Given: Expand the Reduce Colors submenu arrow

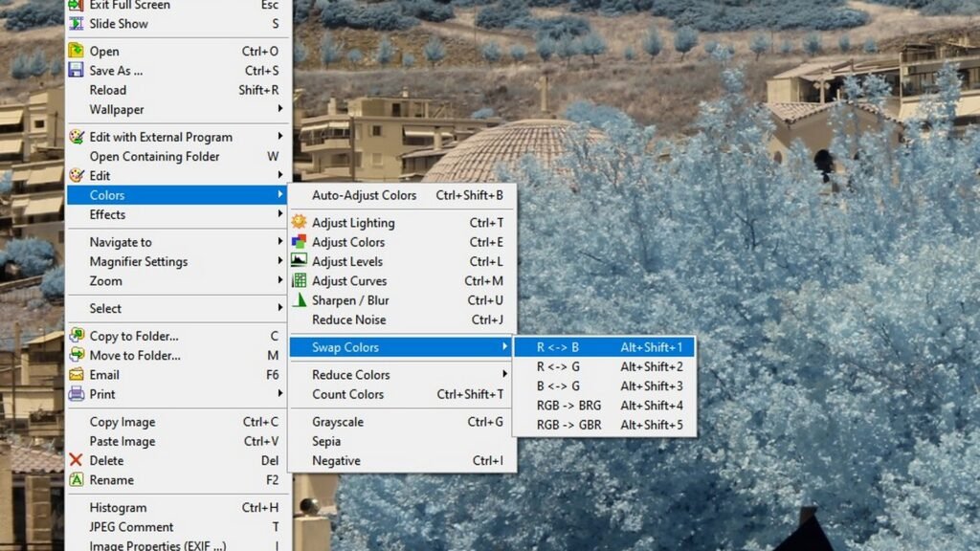Looking at the screenshot, I should (x=504, y=374).
